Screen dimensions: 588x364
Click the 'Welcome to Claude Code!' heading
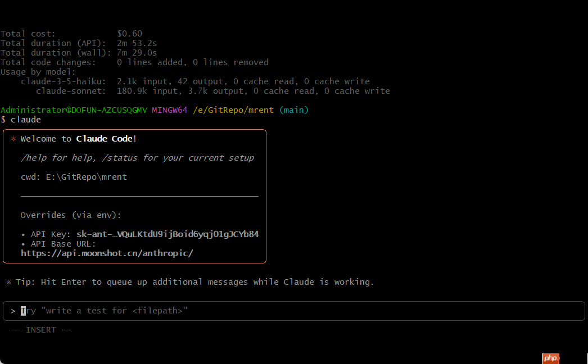(78, 139)
